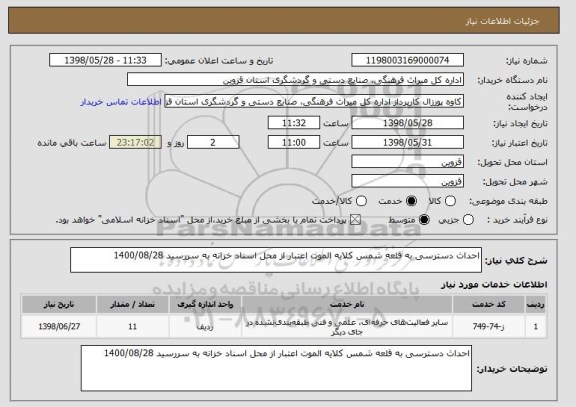Image resolution: width=576 pixels, height=407 pixels.
Task: Click the تاریخ نیاز column header
Action: click(x=59, y=305)
